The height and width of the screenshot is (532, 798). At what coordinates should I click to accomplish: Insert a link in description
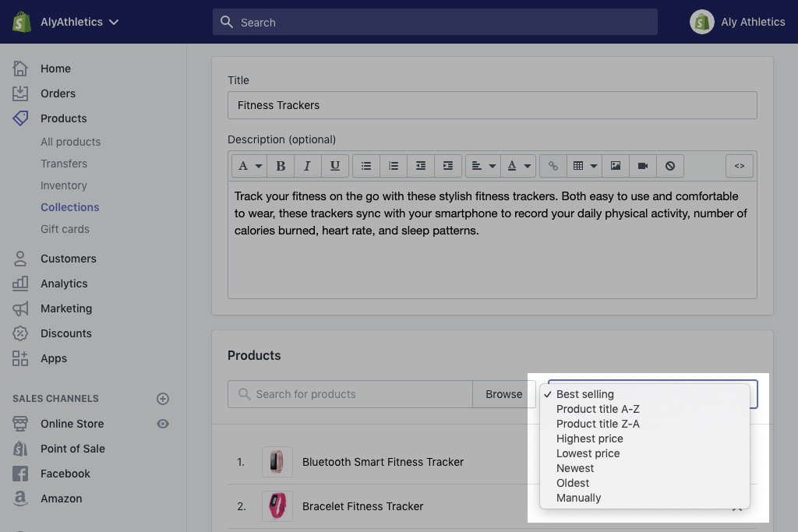[x=553, y=166]
